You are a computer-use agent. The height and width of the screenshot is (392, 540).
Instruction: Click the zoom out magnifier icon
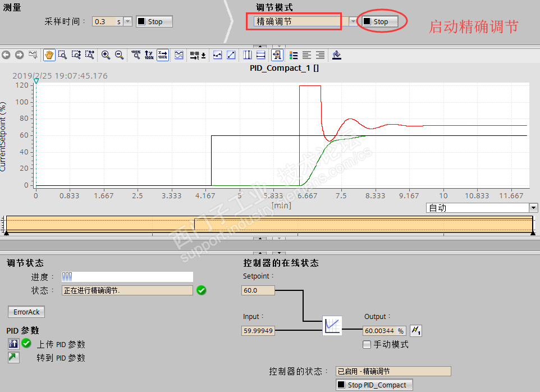119,55
